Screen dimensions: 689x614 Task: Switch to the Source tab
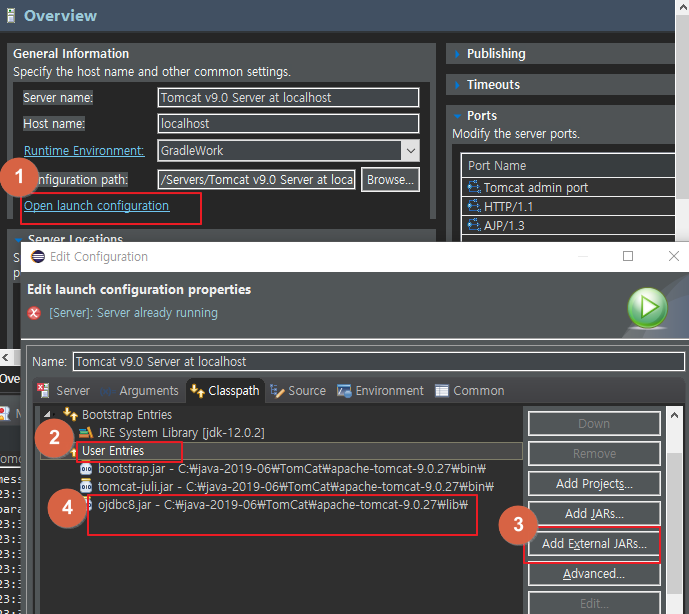pyautogui.click(x=298, y=391)
